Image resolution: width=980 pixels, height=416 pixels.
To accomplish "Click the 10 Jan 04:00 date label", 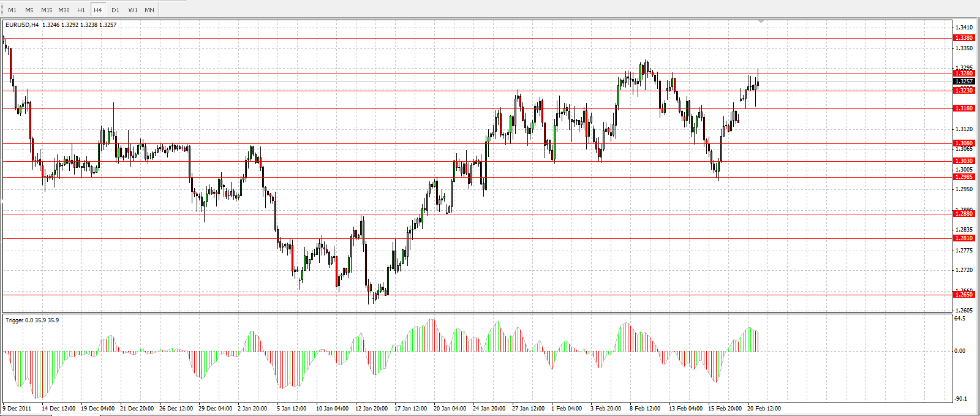I will point(333,408).
